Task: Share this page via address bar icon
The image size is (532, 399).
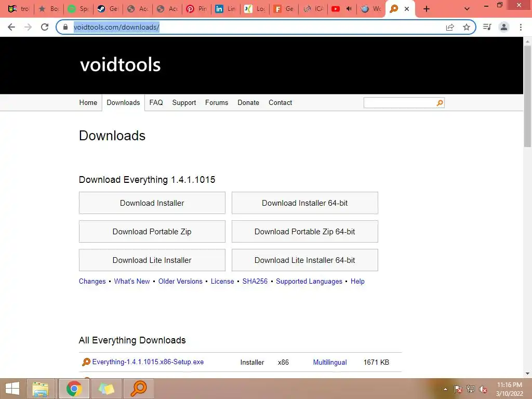Action: pos(450,27)
